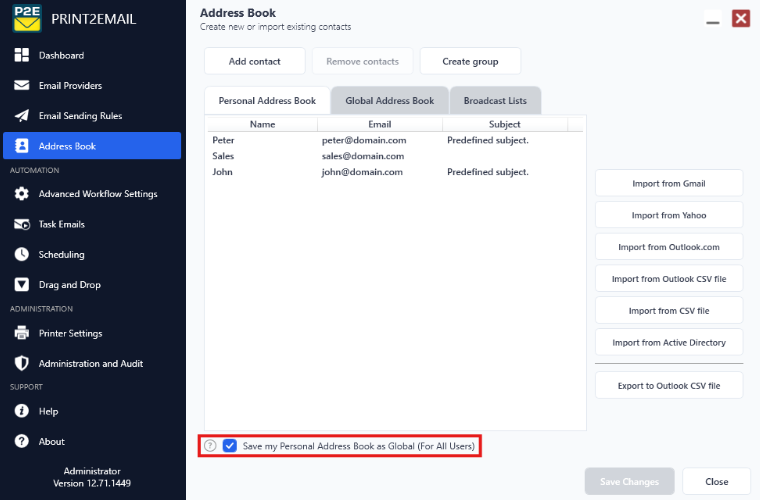Image resolution: width=760 pixels, height=500 pixels.
Task: Click the Dashboard grid icon
Action: click(21, 55)
